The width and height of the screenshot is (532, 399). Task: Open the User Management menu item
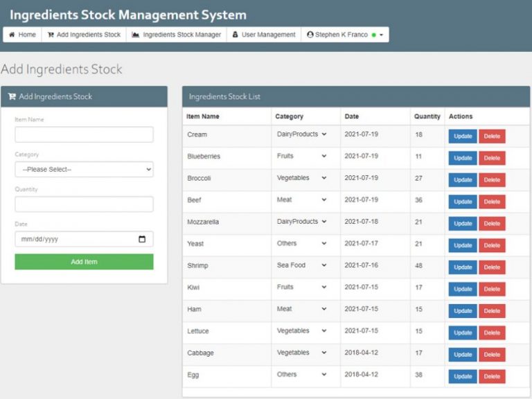[268, 35]
